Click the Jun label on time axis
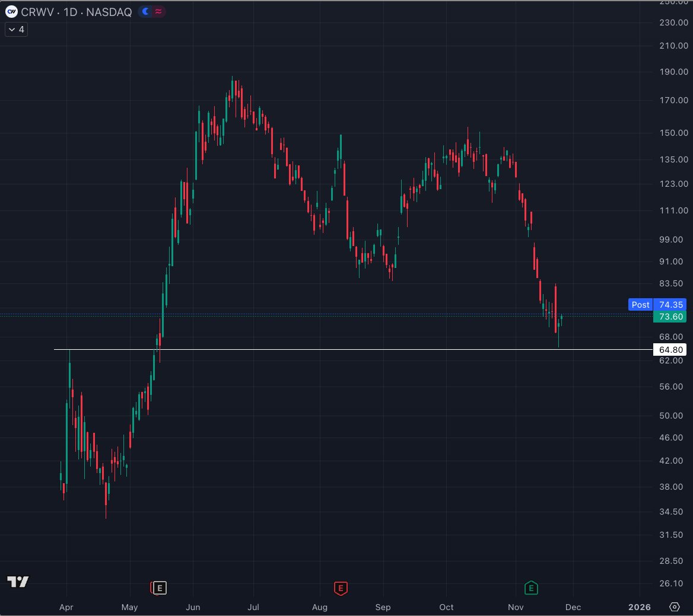Image resolution: width=693 pixels, height=616 pixels. (x=193, y=607)
